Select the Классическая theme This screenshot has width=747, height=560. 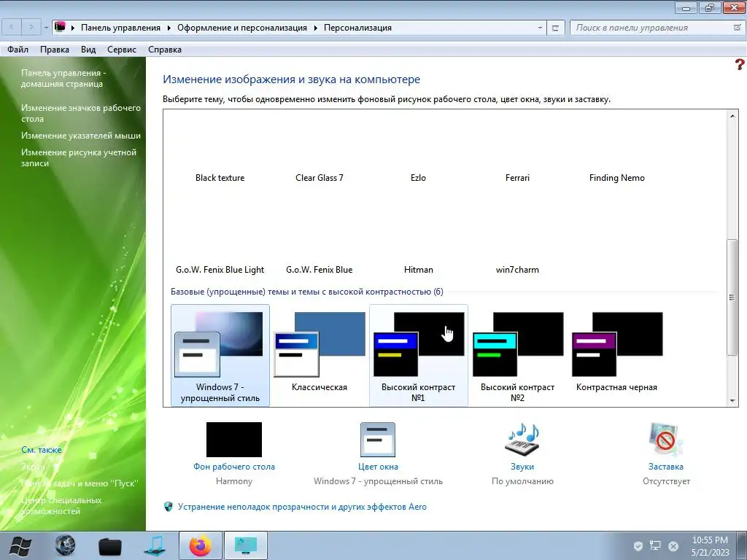point(320,355)
